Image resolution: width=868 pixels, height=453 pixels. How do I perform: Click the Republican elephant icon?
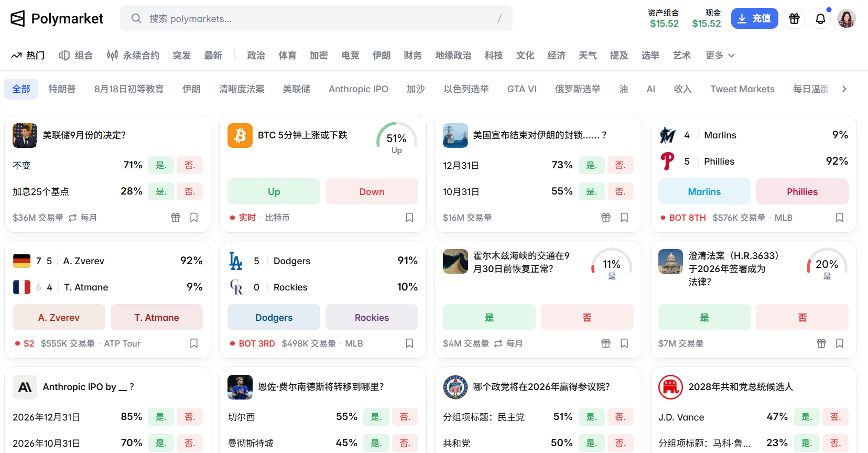pyautogui.click(x=670, y=387)
